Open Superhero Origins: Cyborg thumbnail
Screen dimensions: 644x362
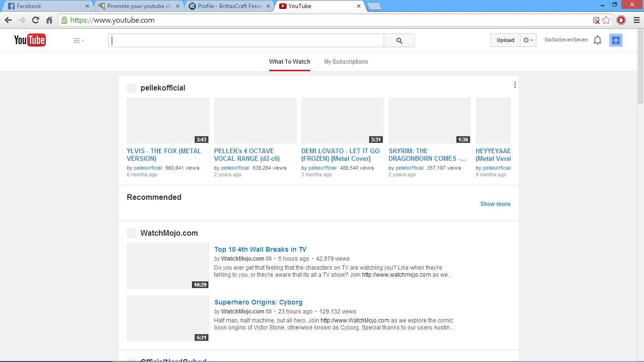[168, 319]
